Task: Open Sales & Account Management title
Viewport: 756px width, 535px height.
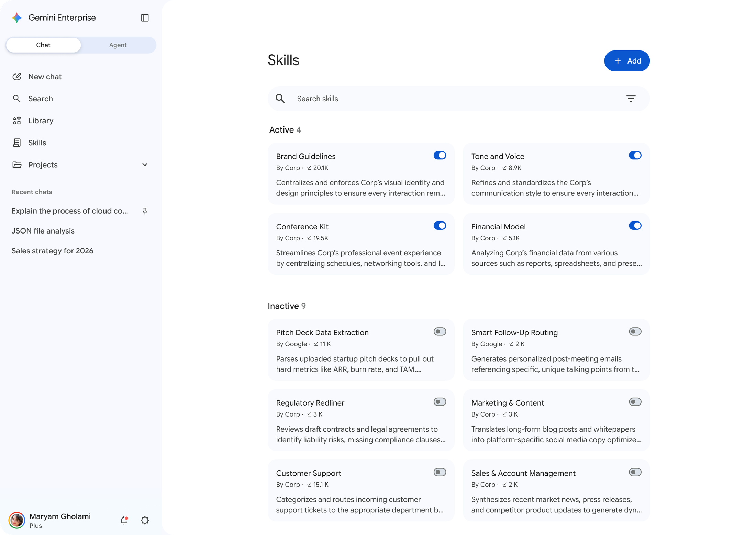Action: pyautogui.click(x=523, y=473)
